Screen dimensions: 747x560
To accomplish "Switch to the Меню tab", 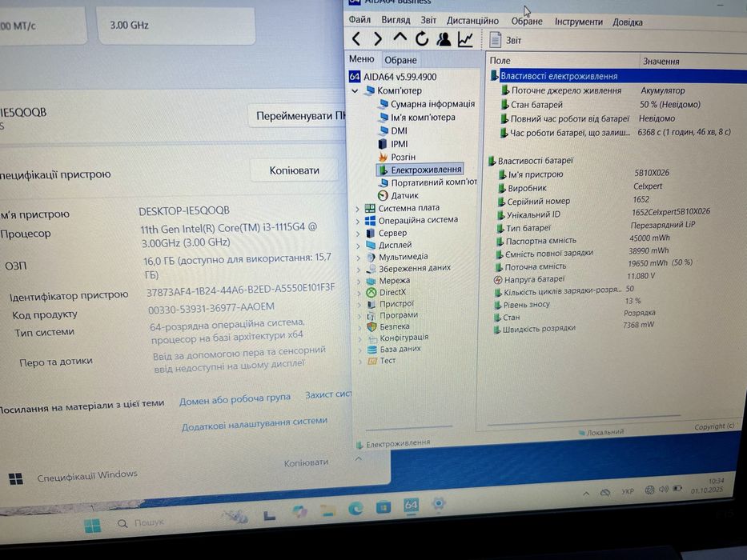I will 362,59.
